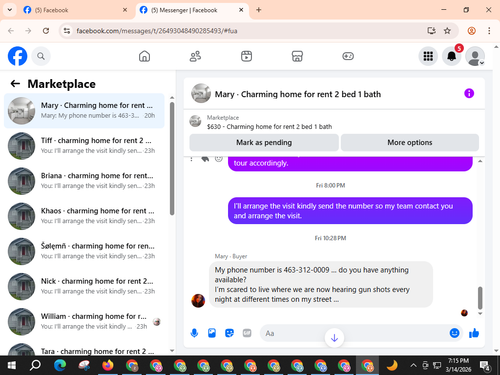
Task: Open the Gaming controller icon
Action: (x=348, y=56)
